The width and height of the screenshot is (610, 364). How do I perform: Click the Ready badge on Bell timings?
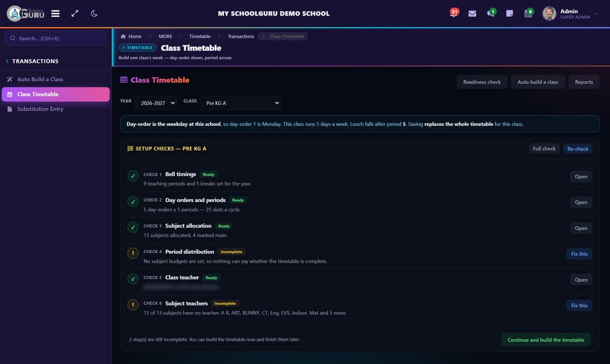[x=208, y=174]
